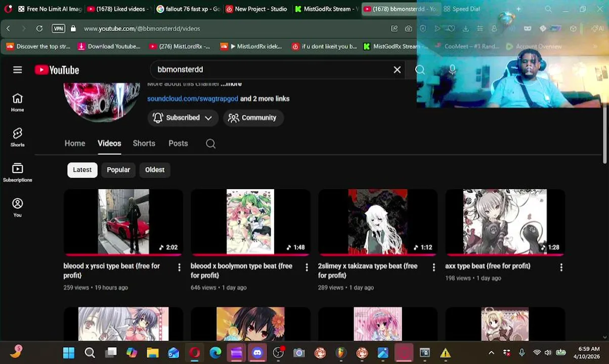Open Discord from the taskbar
Viewport: 609px width, 364px height.
click(257, 353)
